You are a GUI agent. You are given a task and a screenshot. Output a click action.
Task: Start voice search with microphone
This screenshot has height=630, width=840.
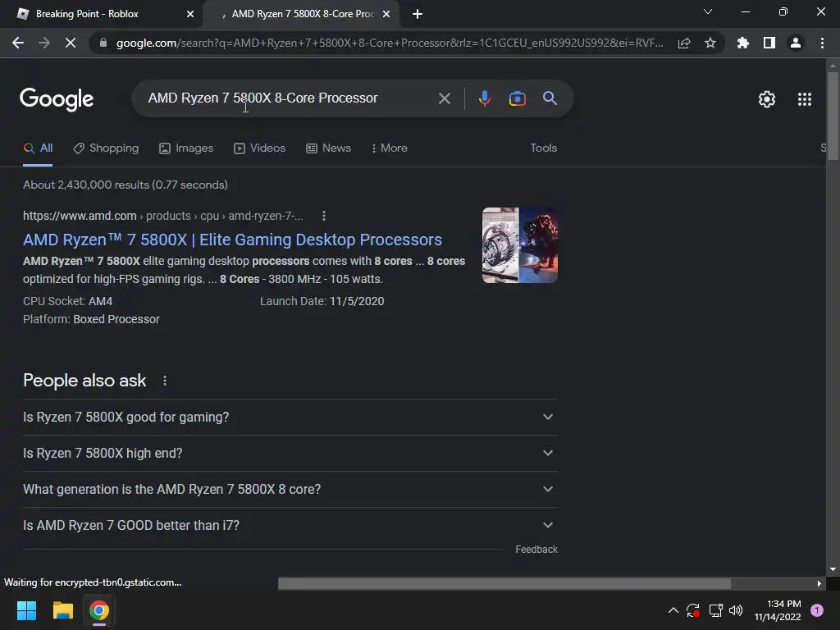point(484,98)
